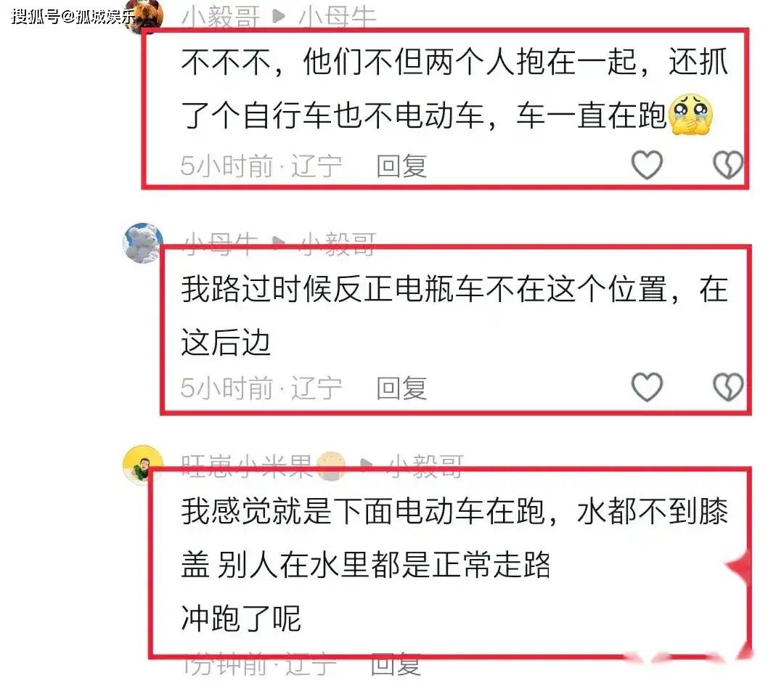
Task: Open the 小母牛 name after the top arrow
Action: click(x=337, y=17)
